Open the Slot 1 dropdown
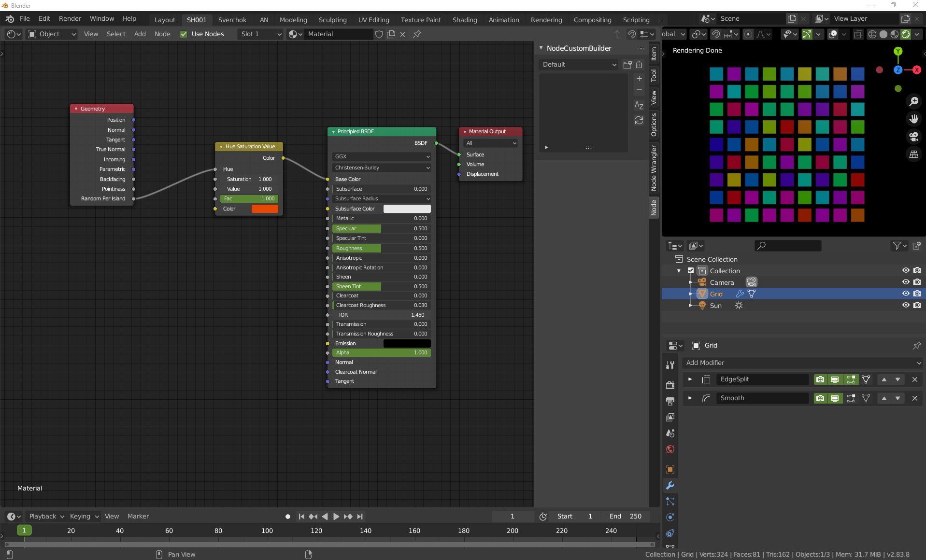The height and width of the screenshot is (560, 926). click(x=261, y=34)
